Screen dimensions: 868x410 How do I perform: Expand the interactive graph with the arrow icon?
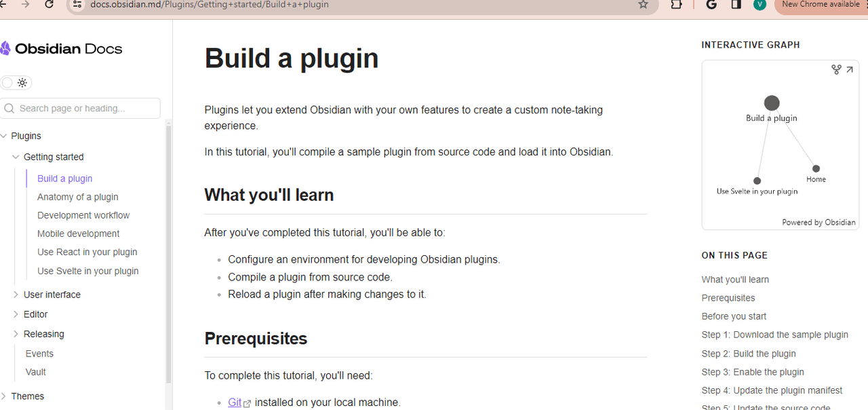(850, 69)
